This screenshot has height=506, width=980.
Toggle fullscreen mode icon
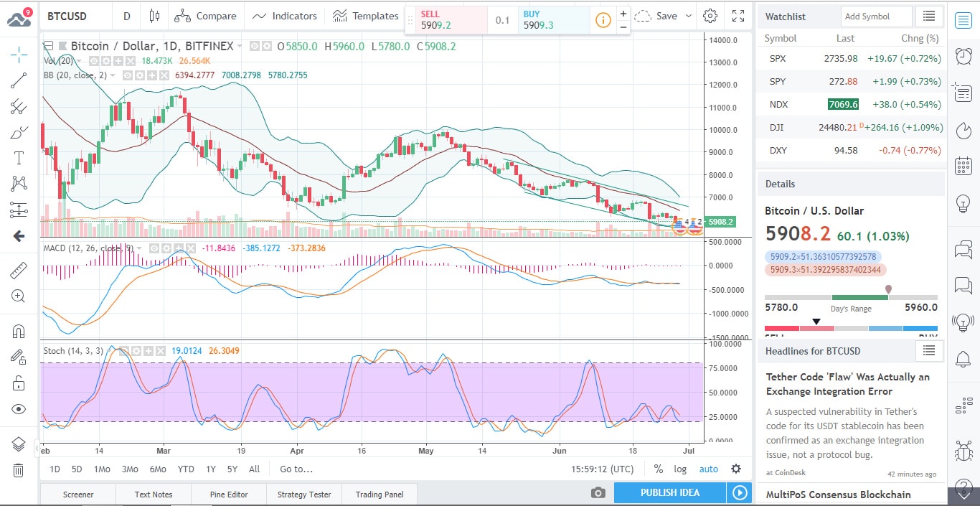(x=738, y=16)
